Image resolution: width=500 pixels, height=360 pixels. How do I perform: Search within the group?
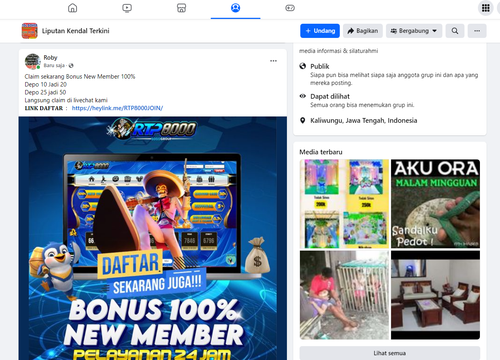tap(455, 31)
